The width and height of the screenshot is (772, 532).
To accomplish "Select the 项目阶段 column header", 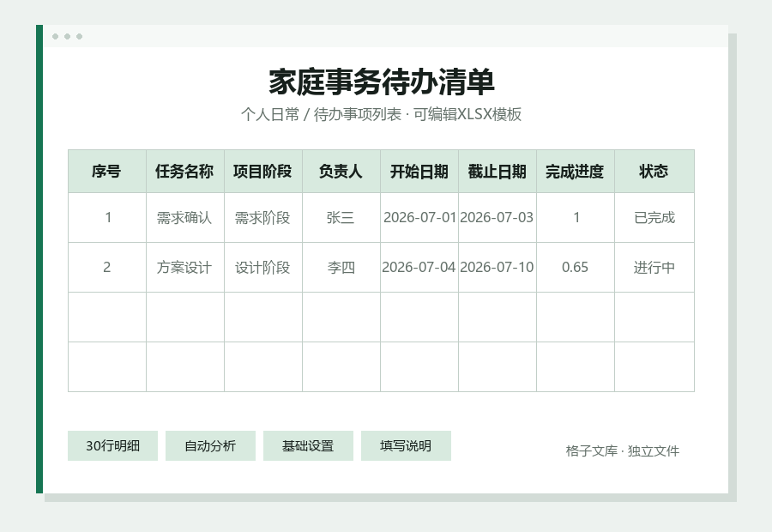I will (x=263, y=172).
